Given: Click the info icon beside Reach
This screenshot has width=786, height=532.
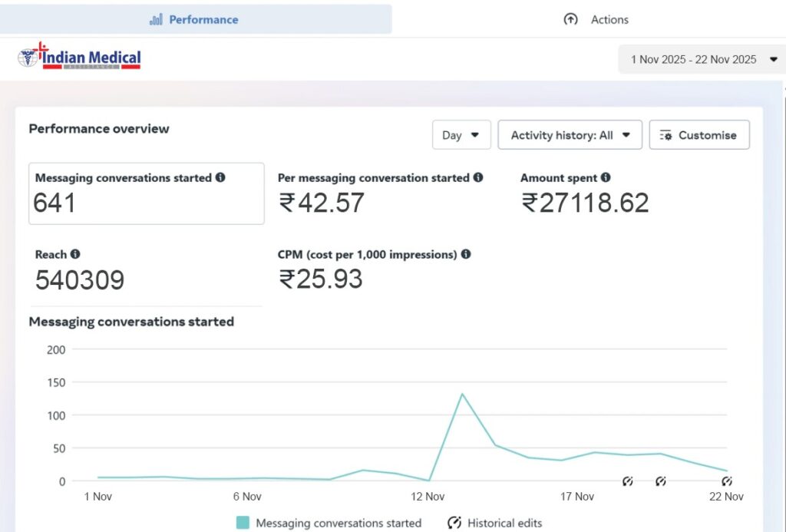Looking at the screenshot, I should click(x=74, y=254).
